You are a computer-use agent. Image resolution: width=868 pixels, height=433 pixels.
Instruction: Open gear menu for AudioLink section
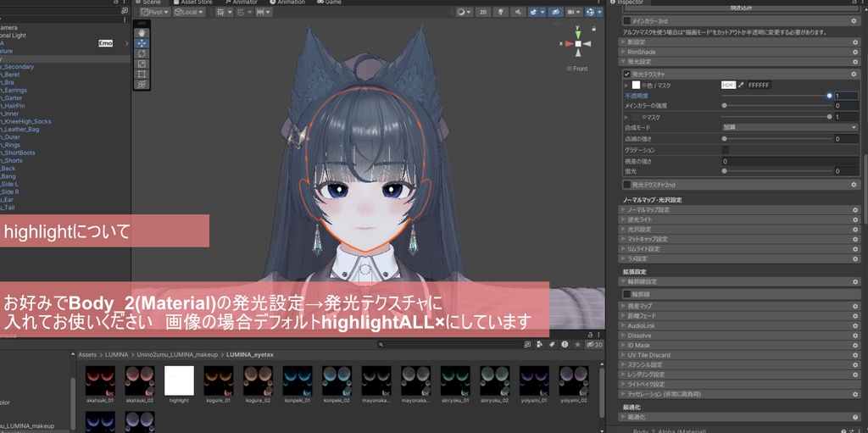(x=854, y=325)
